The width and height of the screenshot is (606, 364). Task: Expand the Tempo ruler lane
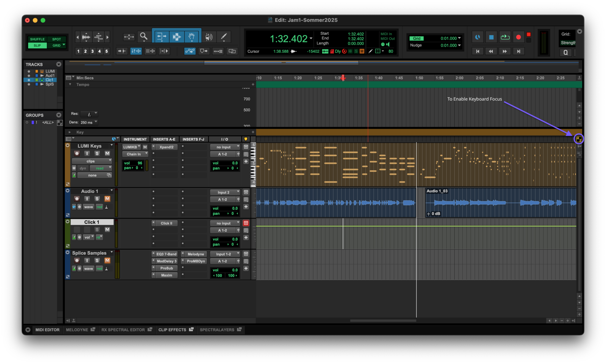(x=70, y=84)
